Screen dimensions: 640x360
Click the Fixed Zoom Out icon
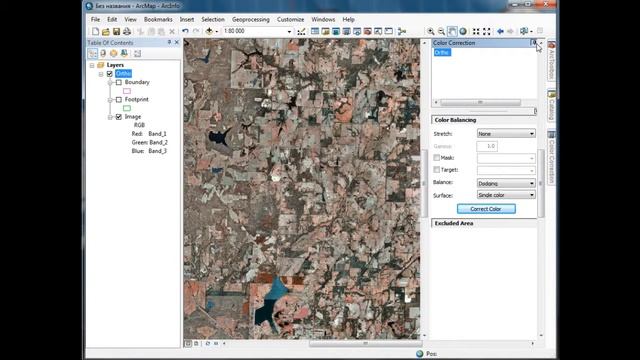tap(487, 31)
